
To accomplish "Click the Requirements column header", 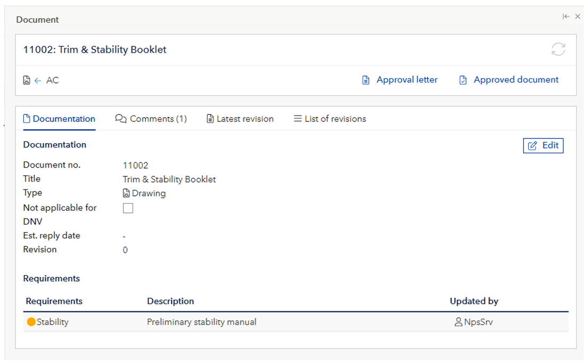I will (x=54, y=301).
